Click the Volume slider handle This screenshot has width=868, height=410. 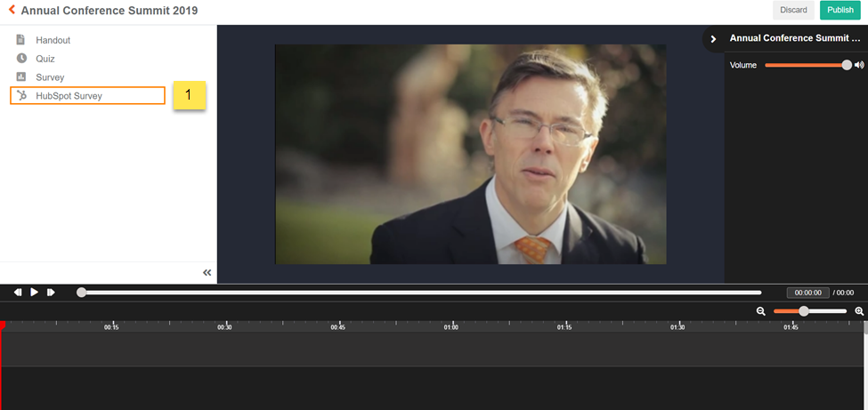pos(847,65)
